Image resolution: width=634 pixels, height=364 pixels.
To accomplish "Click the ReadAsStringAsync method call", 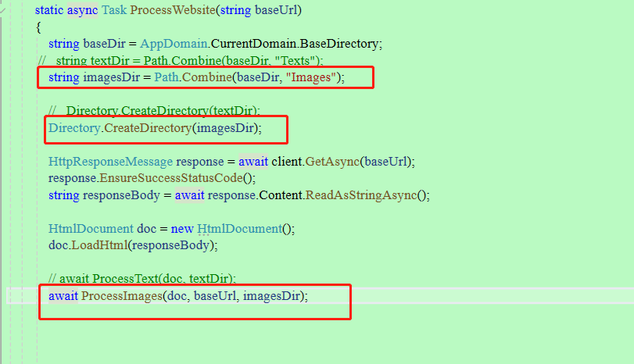I will click(361, 195).
